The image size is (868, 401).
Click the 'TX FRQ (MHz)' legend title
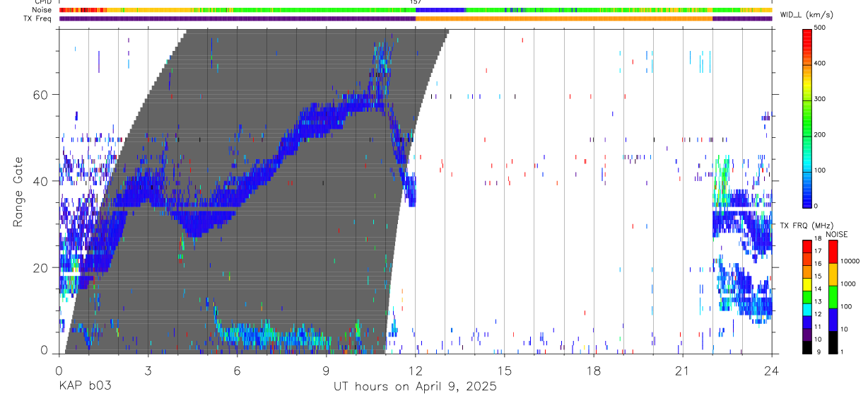807,226
